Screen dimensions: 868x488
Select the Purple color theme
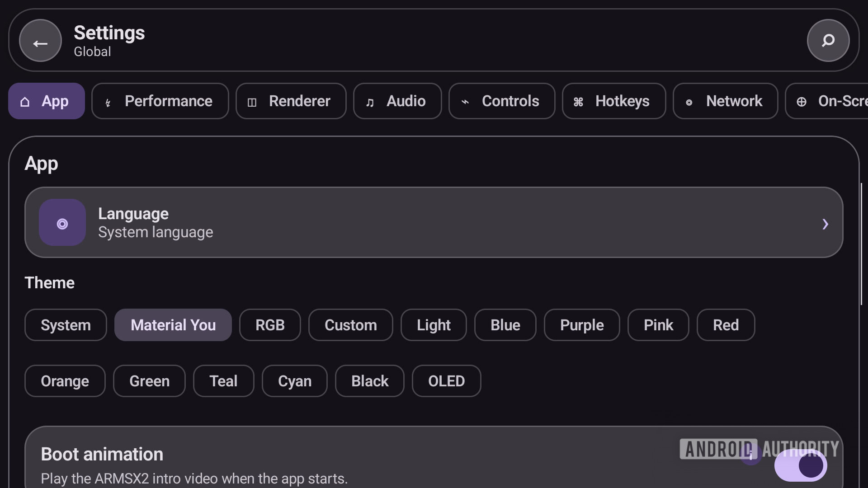point(582,325)
